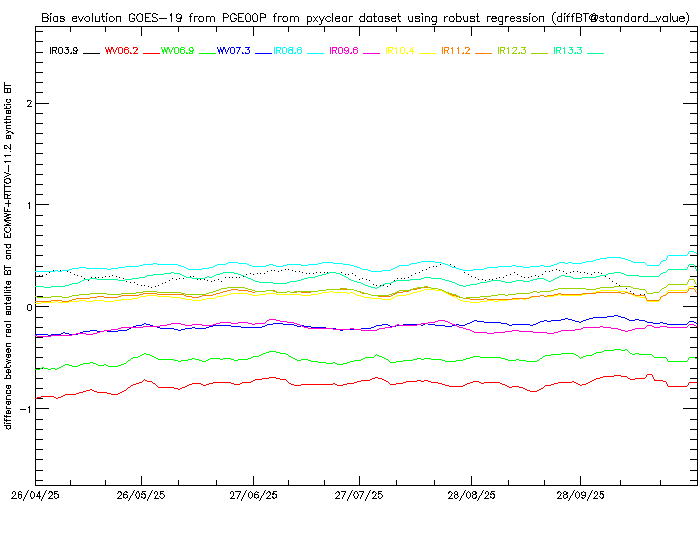Click the green WV06.9 legend label
The image size is (700, 540).
177,50
